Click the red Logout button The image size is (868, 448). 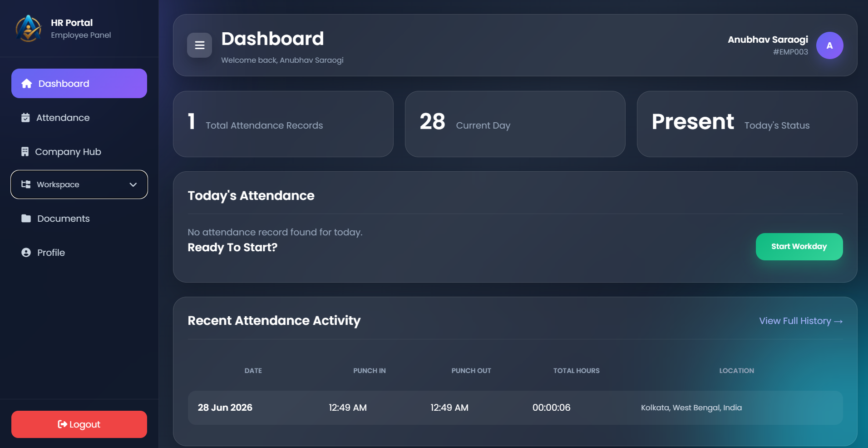pyautogui.click(x=79, y=424)
